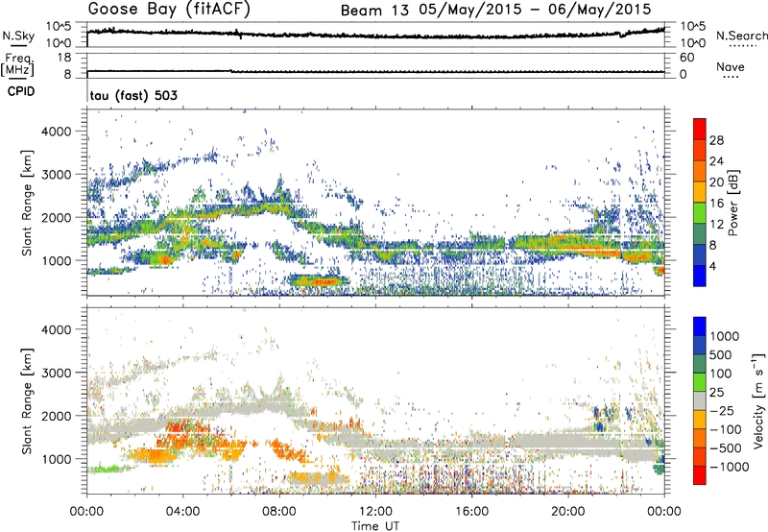
Task: Click the left '10^5' noise axis tick
Action: (59, 27)
